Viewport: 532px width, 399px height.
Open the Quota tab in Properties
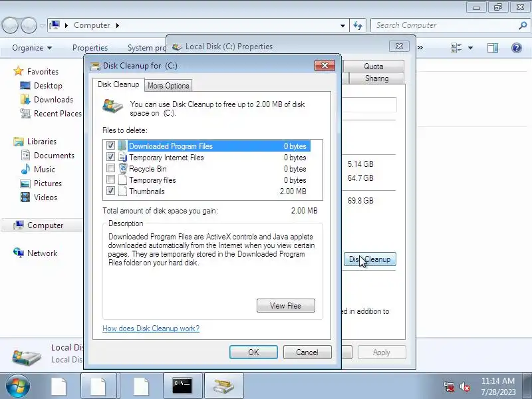[x=374, y=66]
